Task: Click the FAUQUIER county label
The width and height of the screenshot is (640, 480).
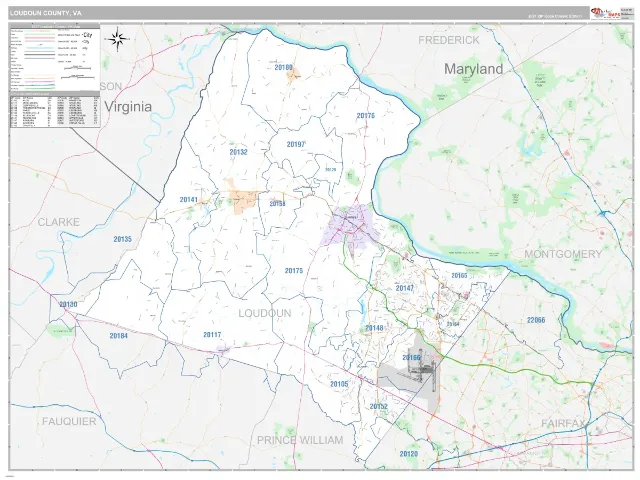Action: coord(69,421)
